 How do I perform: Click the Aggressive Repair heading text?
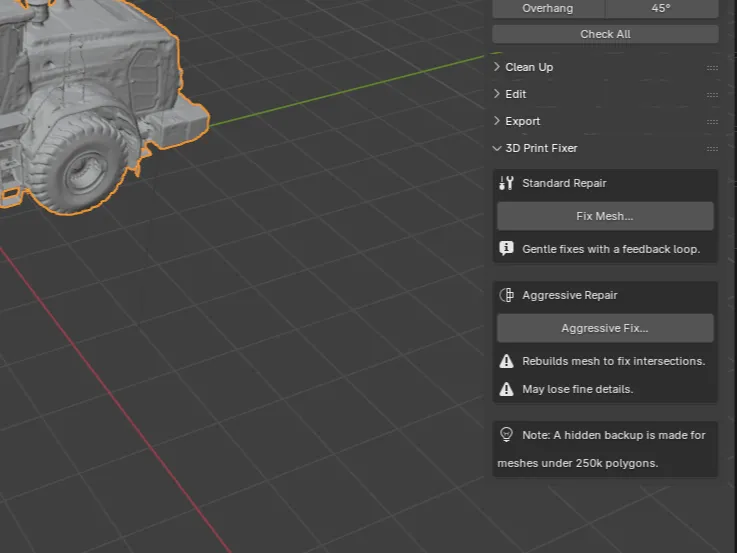(x=570, y=295)
